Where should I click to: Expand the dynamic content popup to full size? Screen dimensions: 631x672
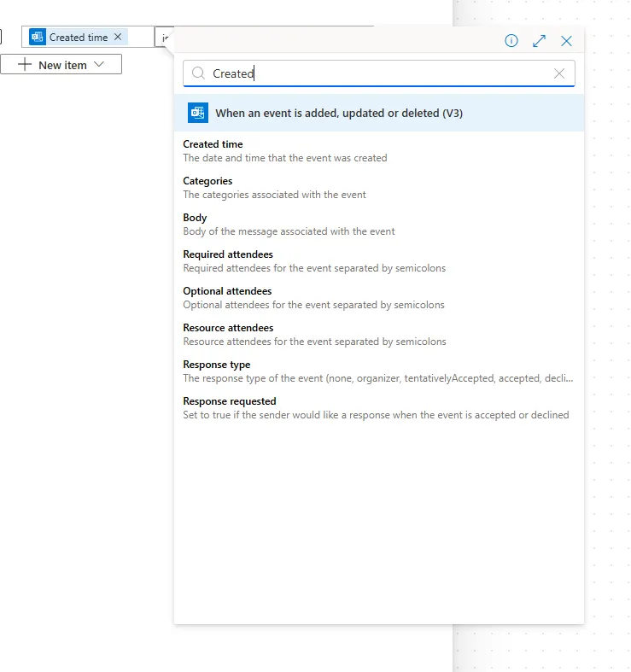(x=539, y=41)
